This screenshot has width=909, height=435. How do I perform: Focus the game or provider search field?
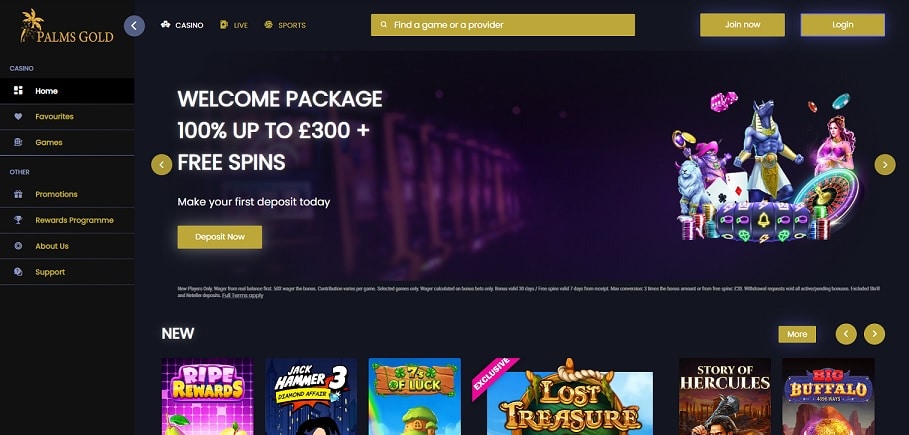(x=503, y=25)
